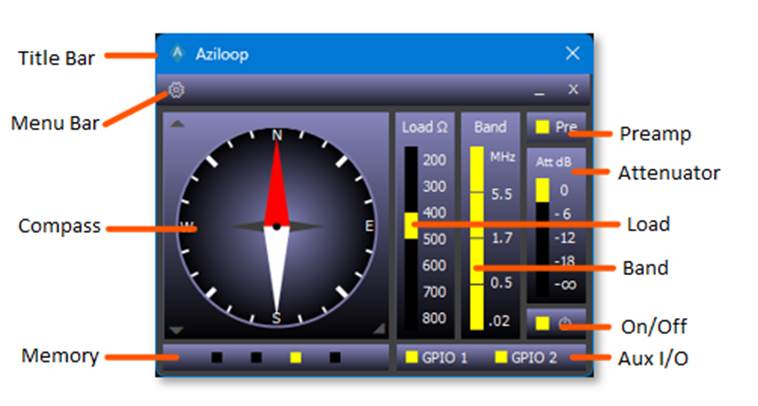
Task: Set attenuator to -12 dB
Action: point(542,237)
